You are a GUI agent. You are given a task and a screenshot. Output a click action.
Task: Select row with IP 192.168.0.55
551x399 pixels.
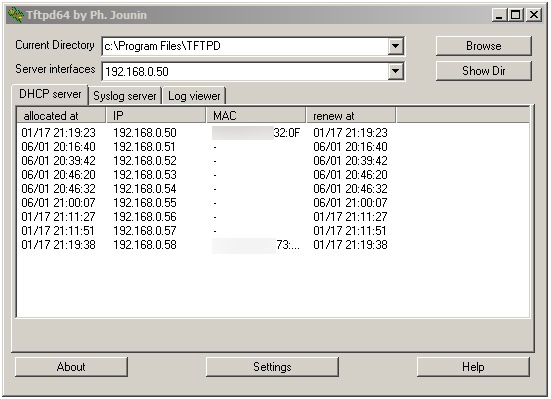[x=272, y=203]
